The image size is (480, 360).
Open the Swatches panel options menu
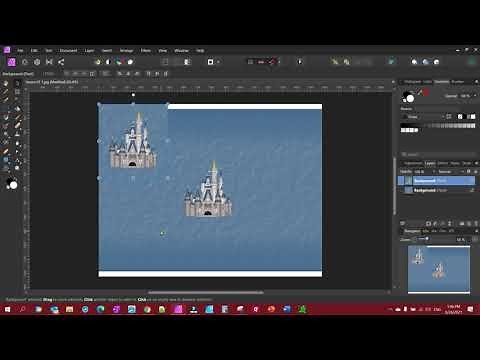click(x=476, y=82)
